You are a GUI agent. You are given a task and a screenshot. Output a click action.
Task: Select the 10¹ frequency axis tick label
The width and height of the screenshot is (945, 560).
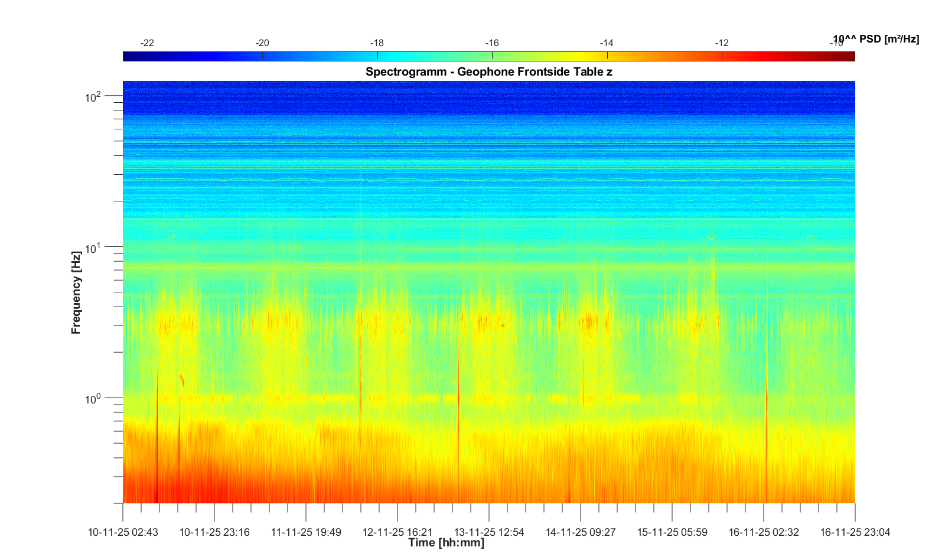pos(93,248)
